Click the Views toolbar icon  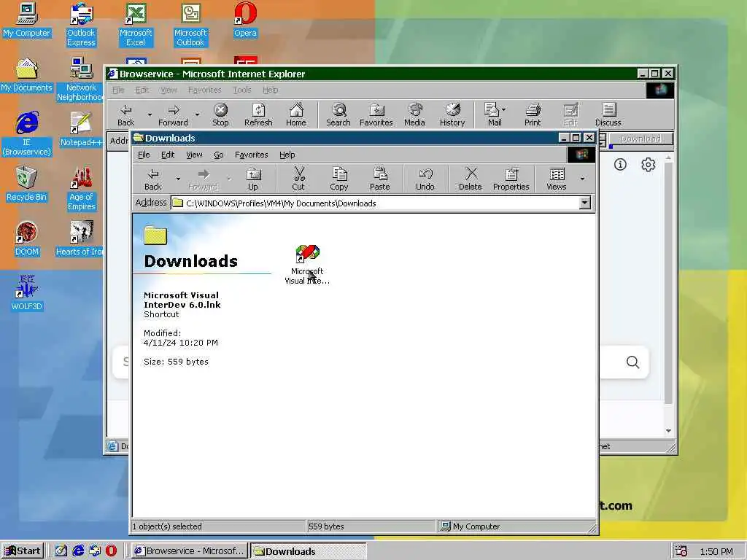pyautogui.click(x=557, y=179)
